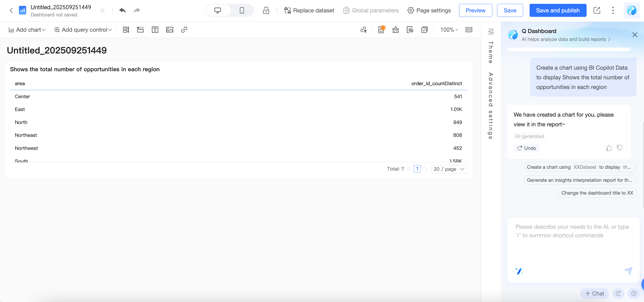Viewport: 644px width, 302px height.
Task: Click the redo arrow in the top bar
Action: [136, 10]
